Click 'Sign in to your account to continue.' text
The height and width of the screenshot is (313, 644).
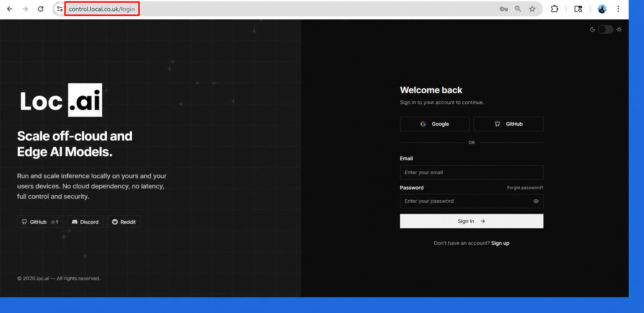click(442, 102)
